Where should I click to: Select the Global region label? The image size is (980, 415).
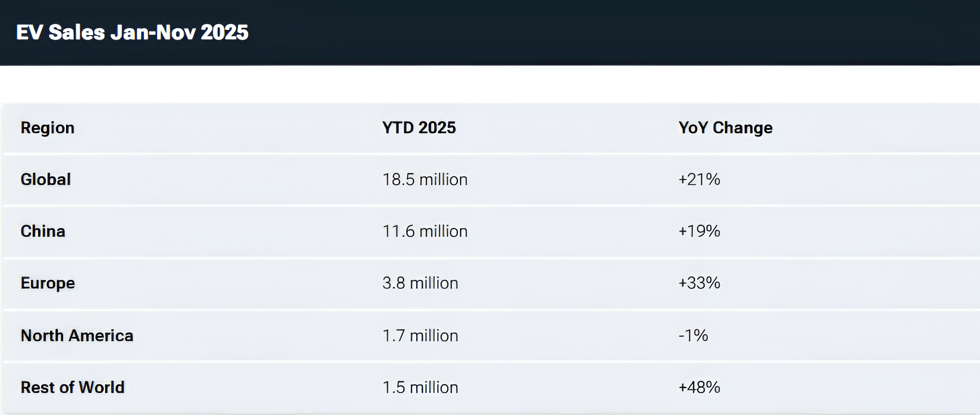[46, 179]
